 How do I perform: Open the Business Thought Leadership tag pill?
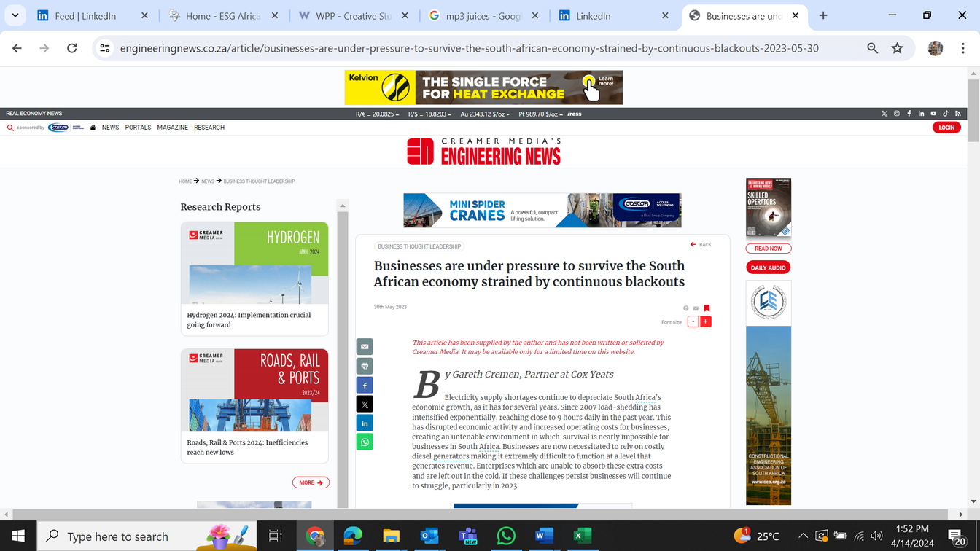419,246
